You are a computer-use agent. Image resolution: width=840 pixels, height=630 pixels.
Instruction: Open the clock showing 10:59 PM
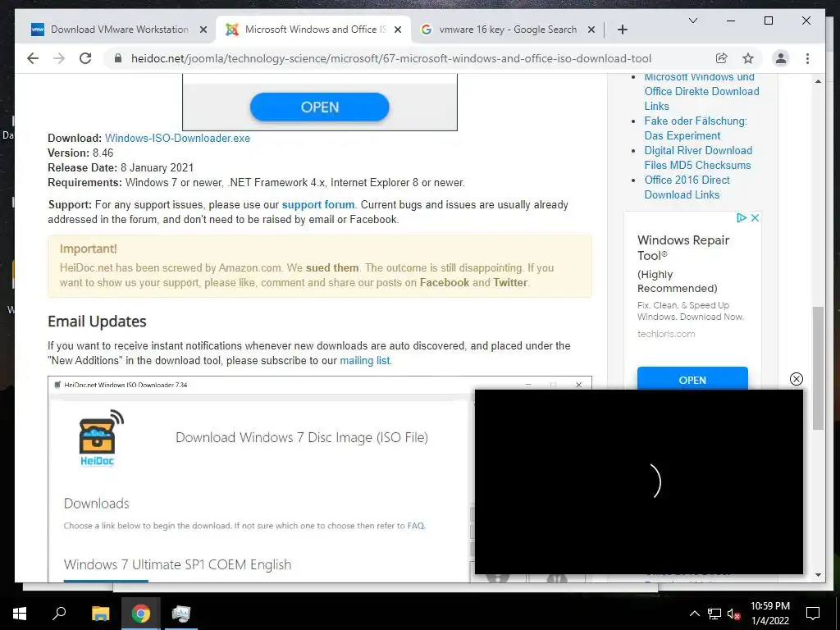click(769, 614)
